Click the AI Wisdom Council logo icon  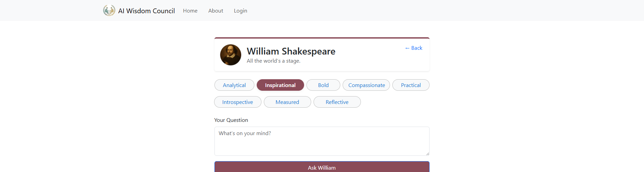point(109,10)
